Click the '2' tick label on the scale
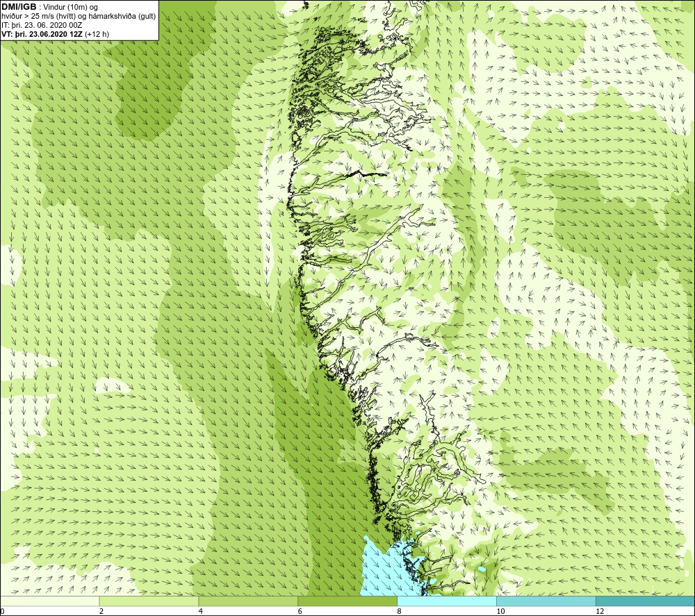 pos(101,611)
